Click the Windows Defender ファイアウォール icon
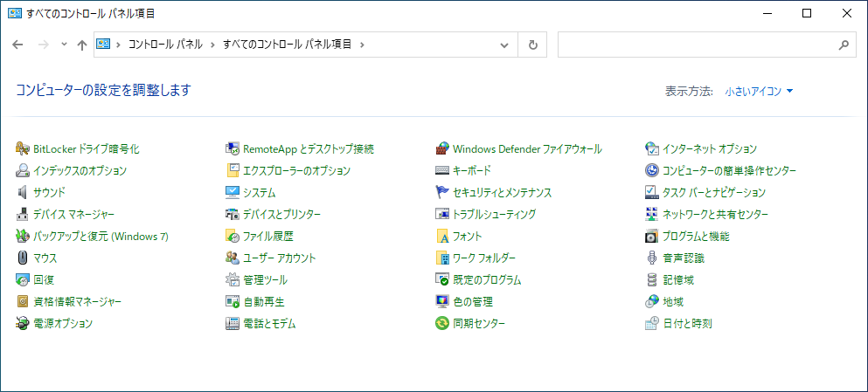The height and width of the screenshot is (392, 868). (x=442, y=149)
